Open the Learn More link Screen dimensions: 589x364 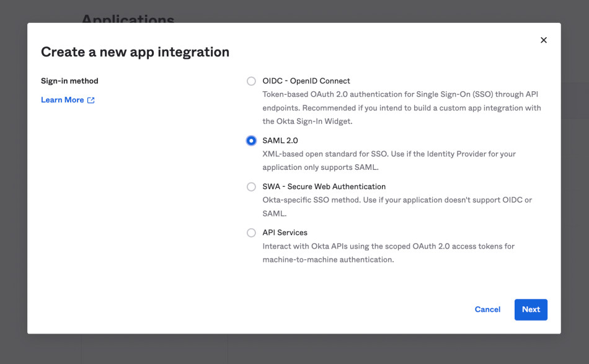click(62, 100)
